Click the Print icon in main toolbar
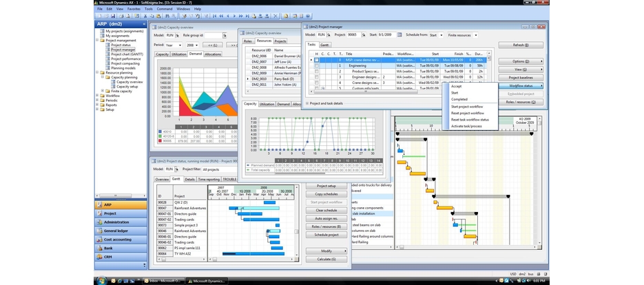This screenshot has width=644, height=285. pos(121,16)
